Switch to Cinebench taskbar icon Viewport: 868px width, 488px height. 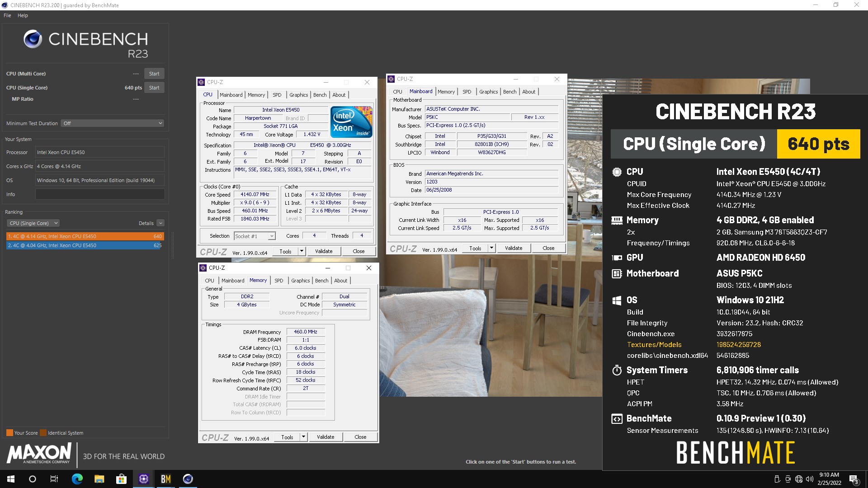tap(188, 479)
